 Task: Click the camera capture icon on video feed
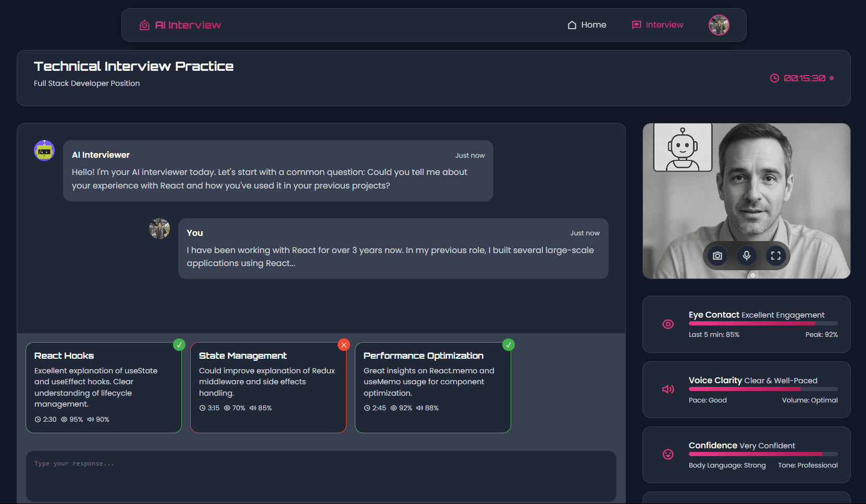pos(716,256)
